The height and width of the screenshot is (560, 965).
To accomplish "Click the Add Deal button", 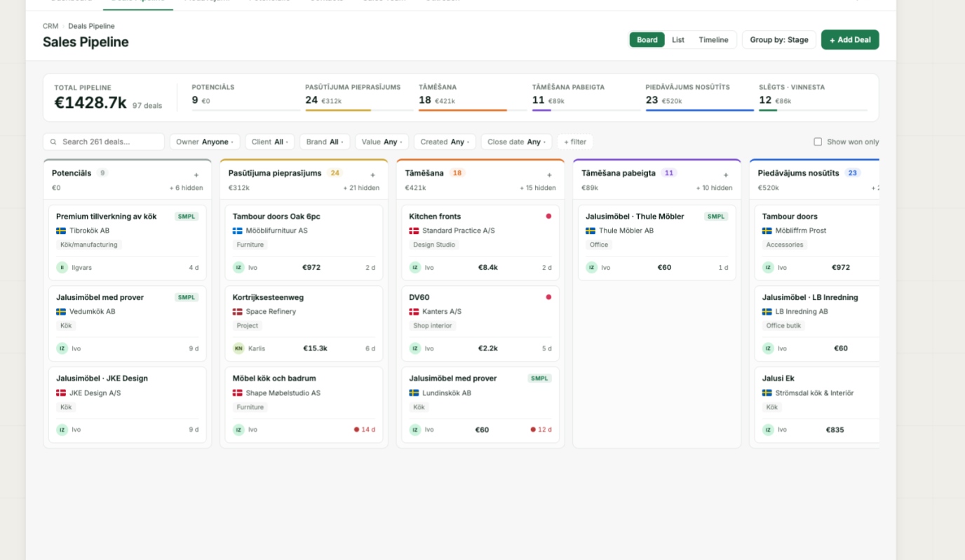I will pos(850,40).
